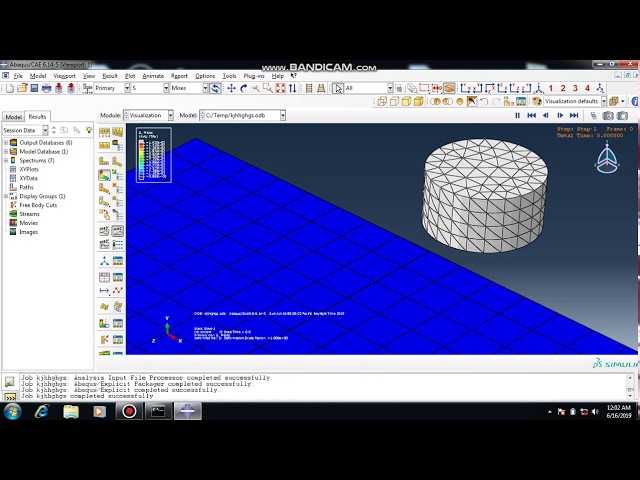Click the Query information icon
This screenshot has height=480, width=640.
pyautogui.click(x=634, y=101)
